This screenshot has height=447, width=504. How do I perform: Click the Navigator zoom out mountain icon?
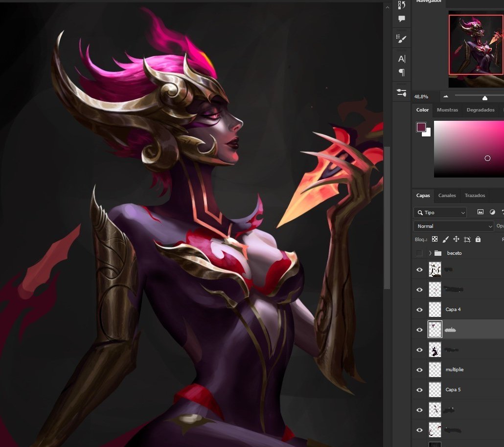[445, 96]
